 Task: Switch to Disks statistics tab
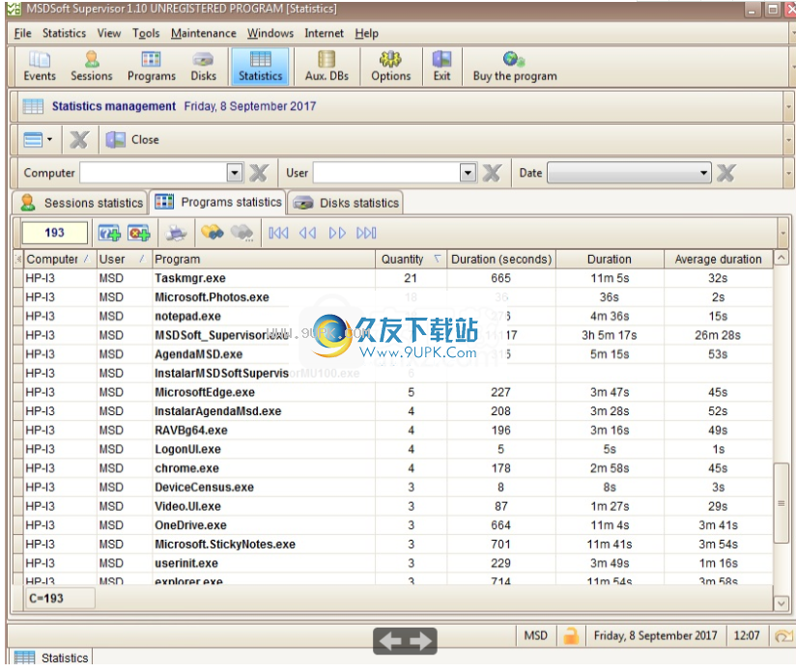(x=345, y=203)
